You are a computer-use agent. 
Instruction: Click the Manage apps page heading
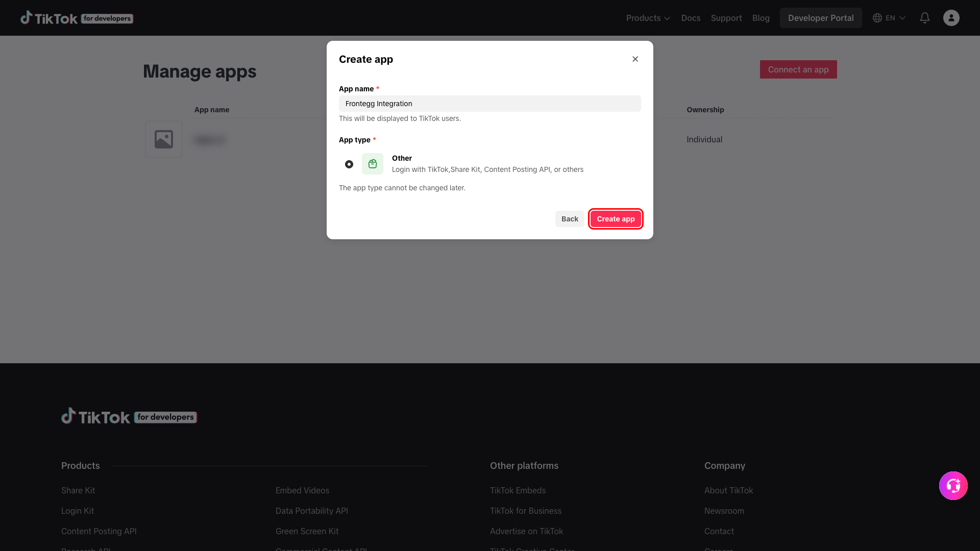pyautogui.click(x=200, y=71)
